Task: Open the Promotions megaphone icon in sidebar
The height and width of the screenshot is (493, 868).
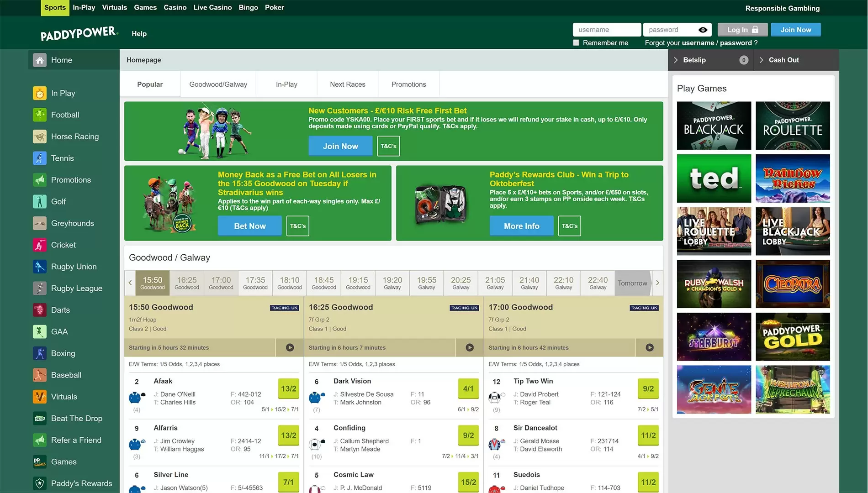Action: click(40, 180)
